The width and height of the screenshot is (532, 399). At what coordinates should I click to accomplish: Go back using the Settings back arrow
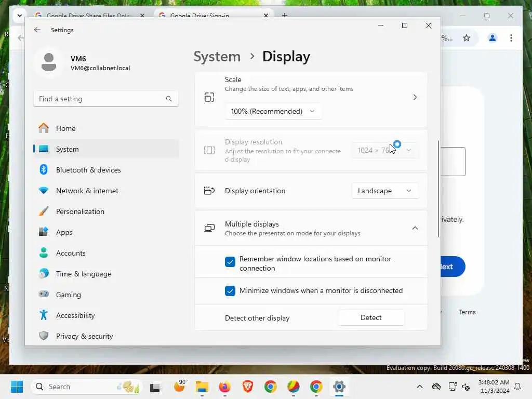click(37, 30)
